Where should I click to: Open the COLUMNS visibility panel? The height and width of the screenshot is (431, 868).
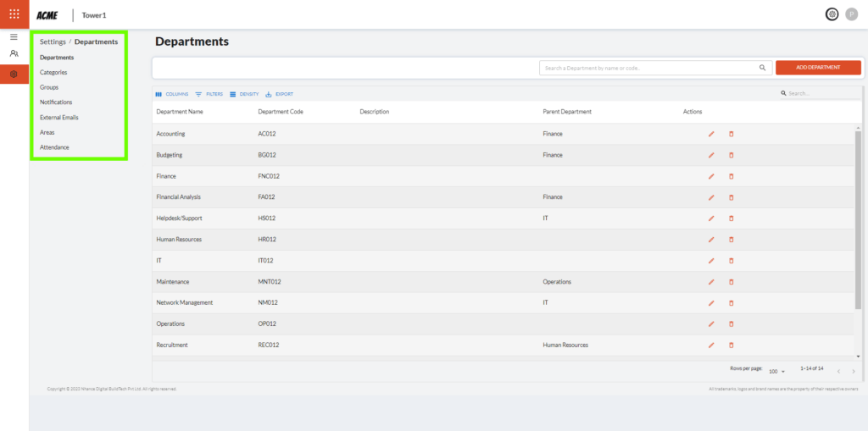172,94
